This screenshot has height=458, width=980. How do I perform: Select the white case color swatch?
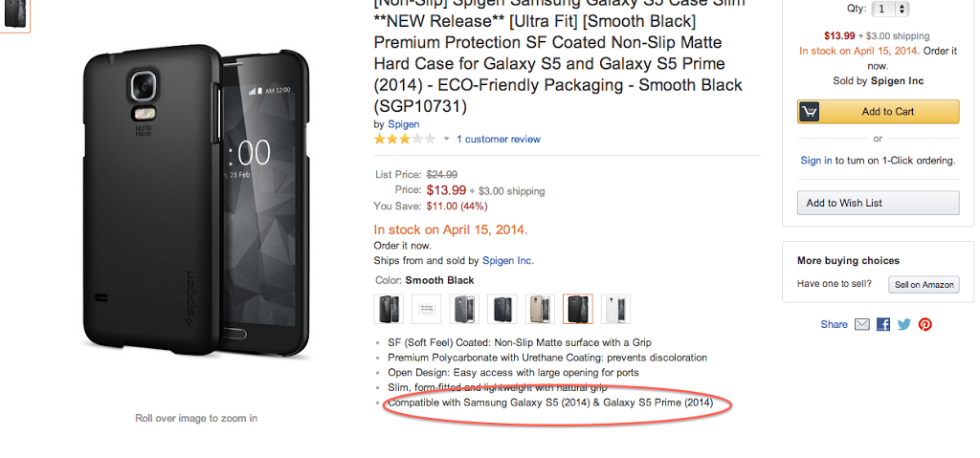pos(615,309)
